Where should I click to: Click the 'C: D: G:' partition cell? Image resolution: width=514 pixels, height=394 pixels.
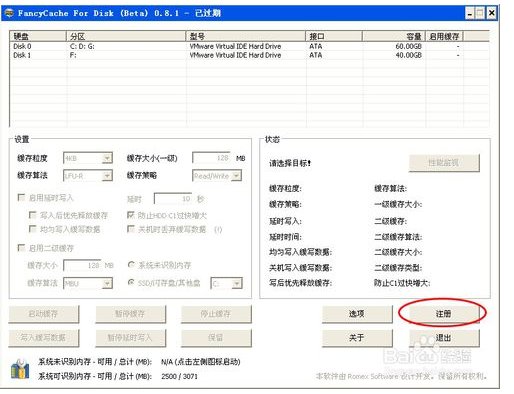pos(82,46)
